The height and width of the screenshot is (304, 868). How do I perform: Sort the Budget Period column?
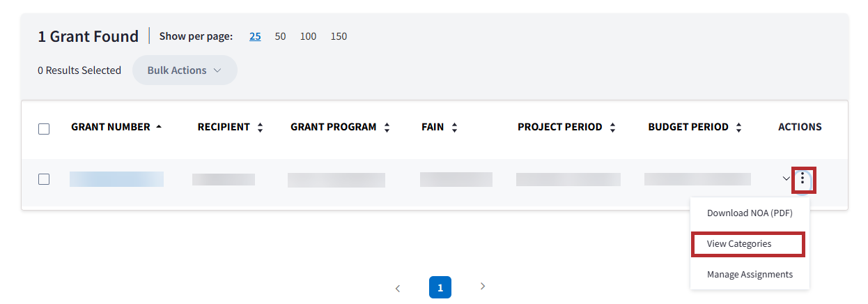(x=738, y=128)
